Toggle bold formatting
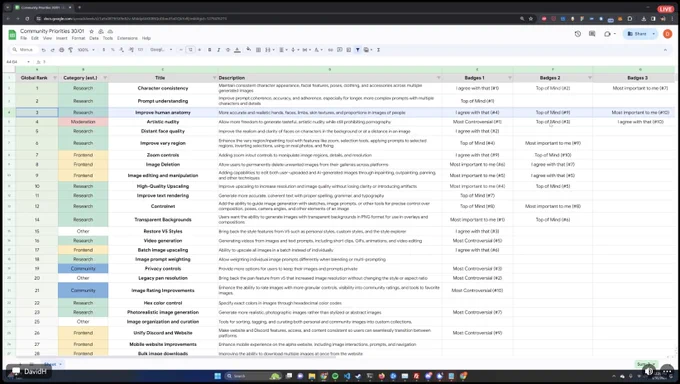Viewport: 680px width, 384px height. pyautogui.click(x=209, y=50)
